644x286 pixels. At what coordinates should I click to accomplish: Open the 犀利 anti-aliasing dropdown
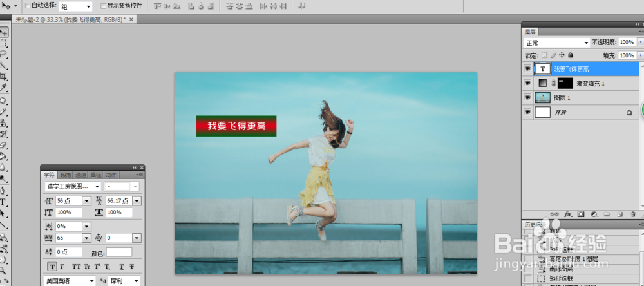[124, 281]
